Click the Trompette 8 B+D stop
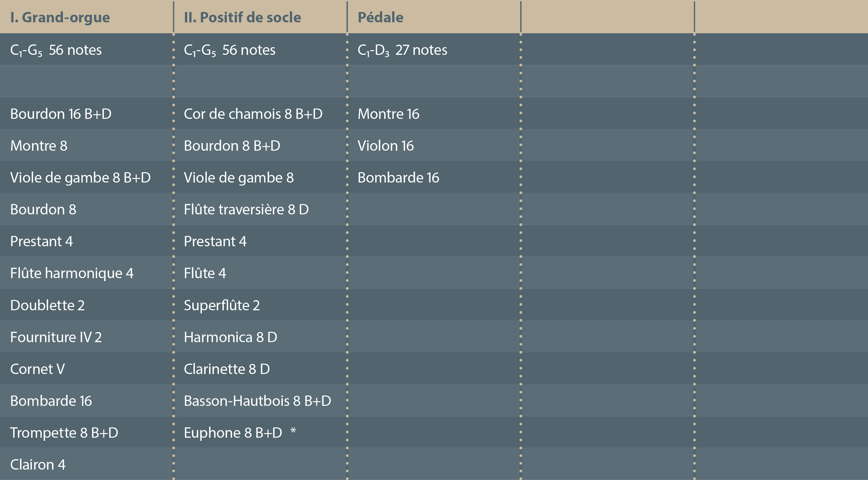 pos(64,433)
